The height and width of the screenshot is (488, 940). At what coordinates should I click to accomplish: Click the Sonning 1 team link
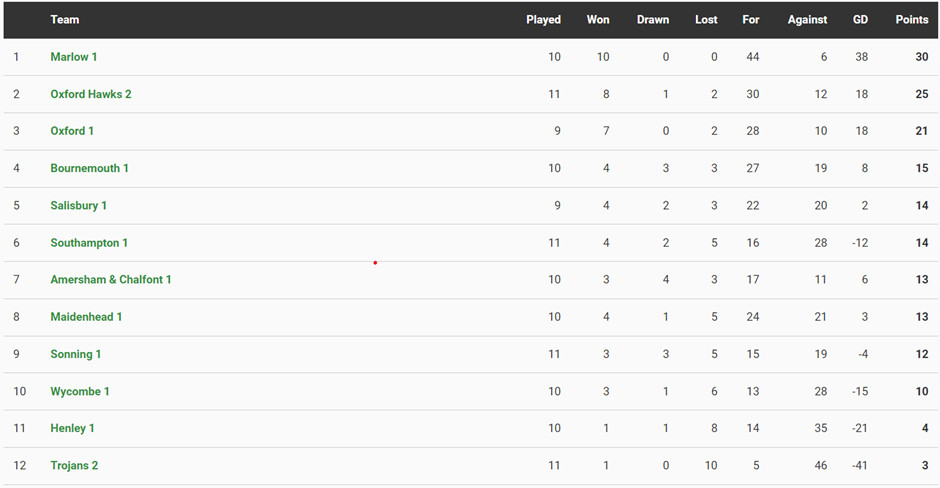pos(76,354)
